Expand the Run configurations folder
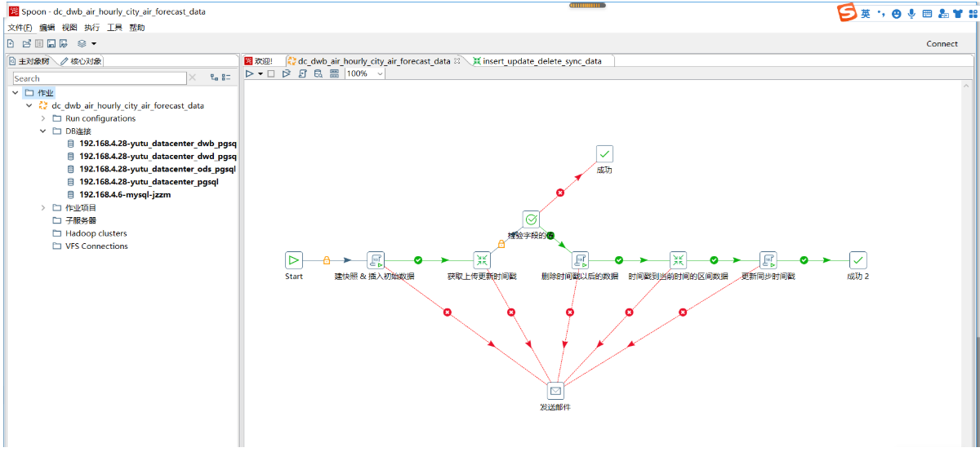This screenshot has height=461, width=980. (43, 118)
